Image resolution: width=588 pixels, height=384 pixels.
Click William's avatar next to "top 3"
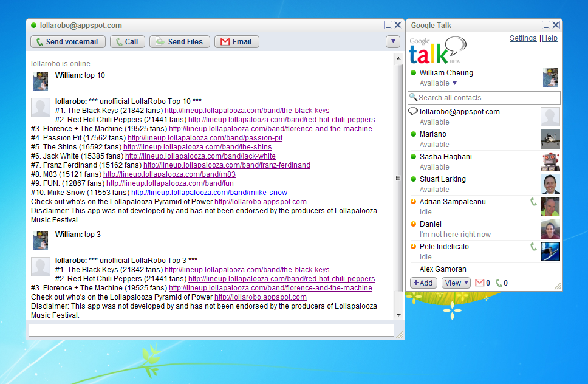click(41, 241)
